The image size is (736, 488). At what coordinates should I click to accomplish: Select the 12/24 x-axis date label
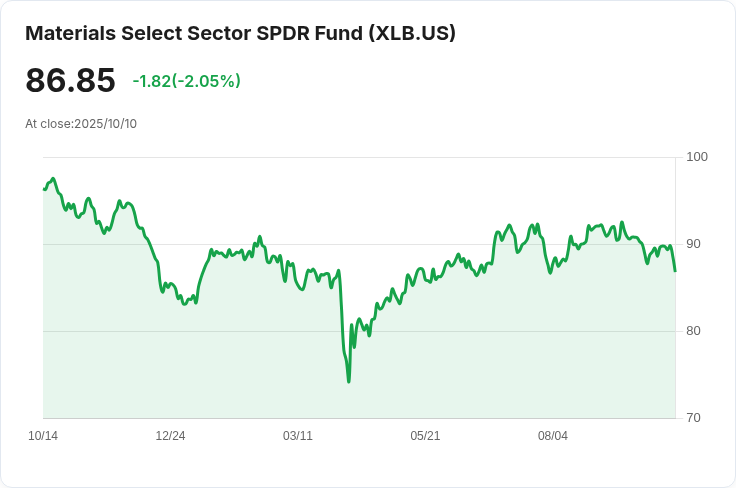170,436
